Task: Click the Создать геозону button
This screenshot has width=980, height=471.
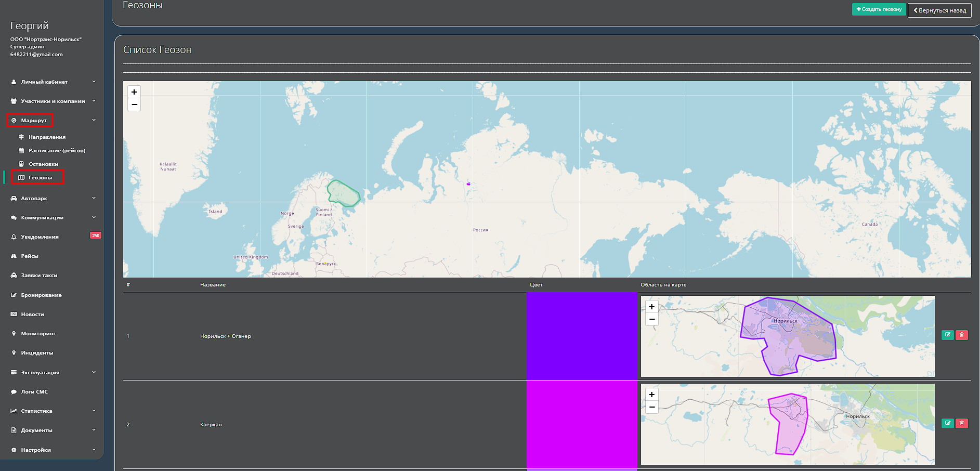Action: tap(879, 9)
